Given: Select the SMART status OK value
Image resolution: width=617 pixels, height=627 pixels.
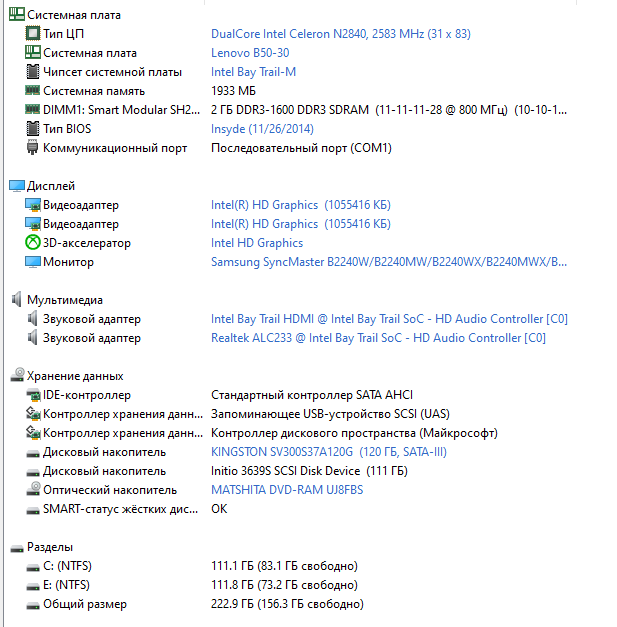Looking at the screenshot, I should (219, 509).
